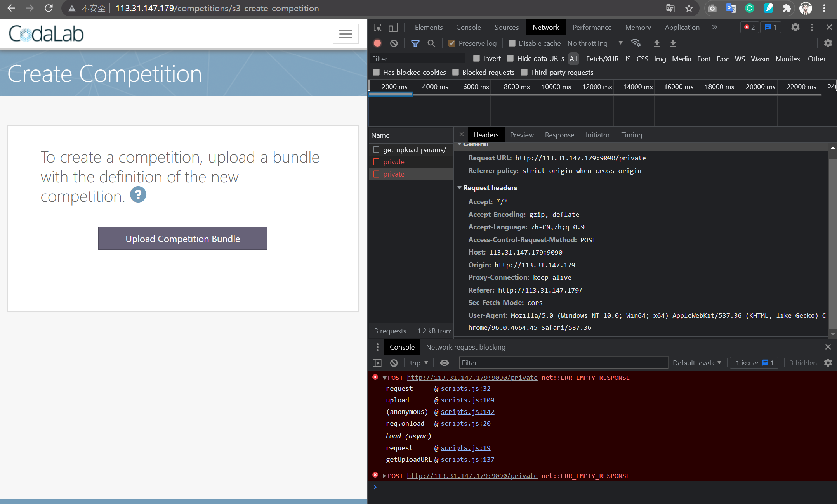Uncheck Preserve log
This screenshot has height=504, width=837.
click(451, 43)
